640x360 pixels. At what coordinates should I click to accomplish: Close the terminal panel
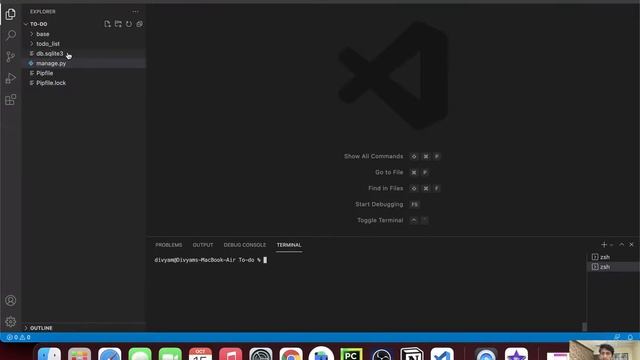(x=631, y=244)
